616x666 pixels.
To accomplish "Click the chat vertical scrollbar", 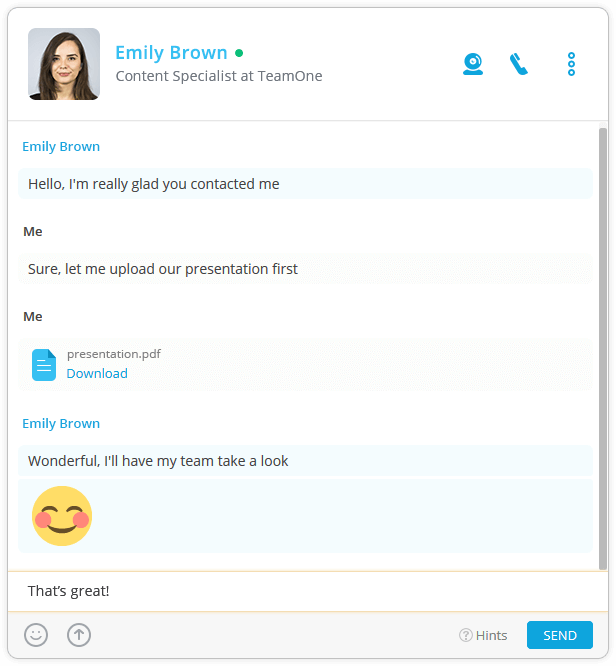I will pos(602,348).
